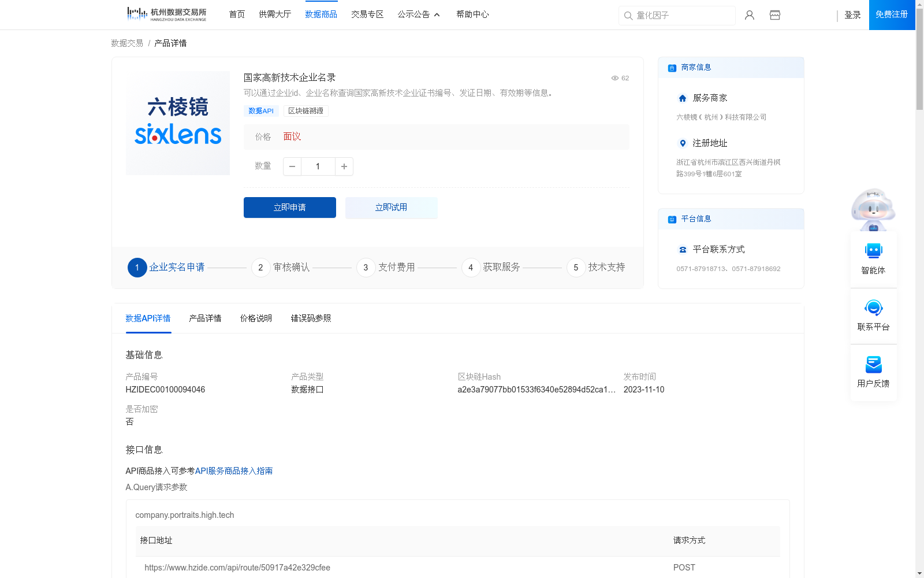The width and height of the screenshot is (924, 578).
Task: Click the sixlens product thumbnail image
Action: 177,123
